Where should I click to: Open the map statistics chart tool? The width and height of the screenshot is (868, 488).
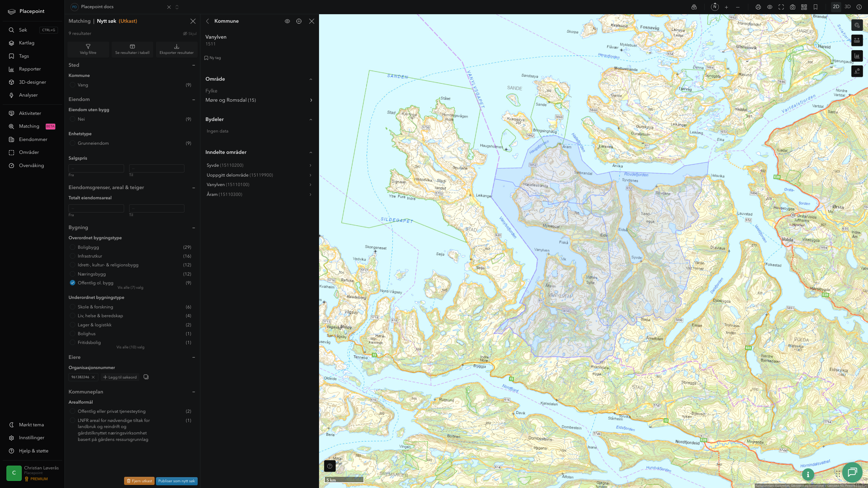click(857, 56)
